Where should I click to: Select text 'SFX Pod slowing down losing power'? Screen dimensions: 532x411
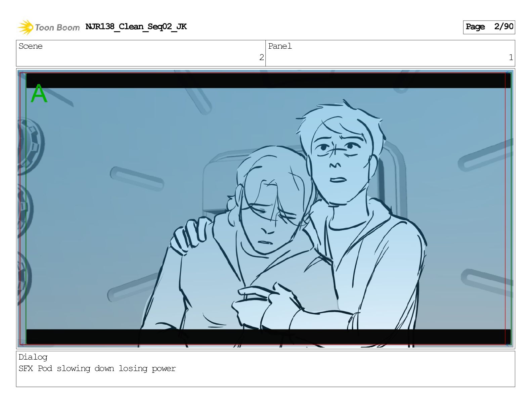pyautogui.click(x=97, y=368)
